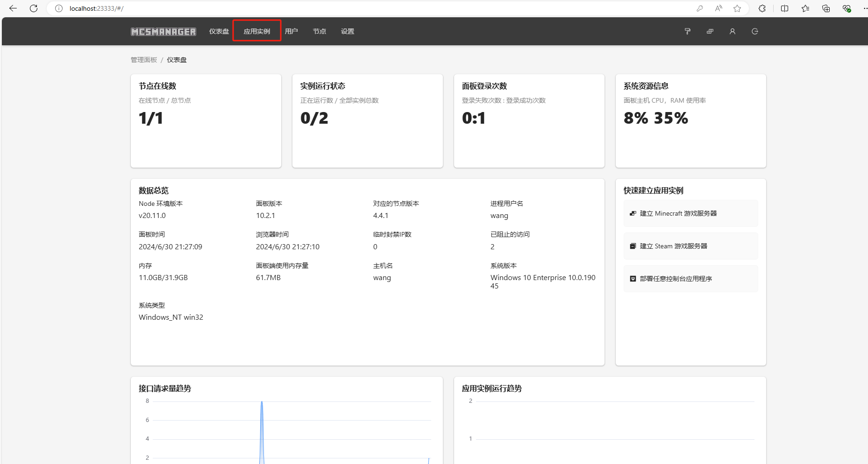The image size is (868, 464).
Task: Select the 仪表盘 navigation tab
Action: [219, 31]
